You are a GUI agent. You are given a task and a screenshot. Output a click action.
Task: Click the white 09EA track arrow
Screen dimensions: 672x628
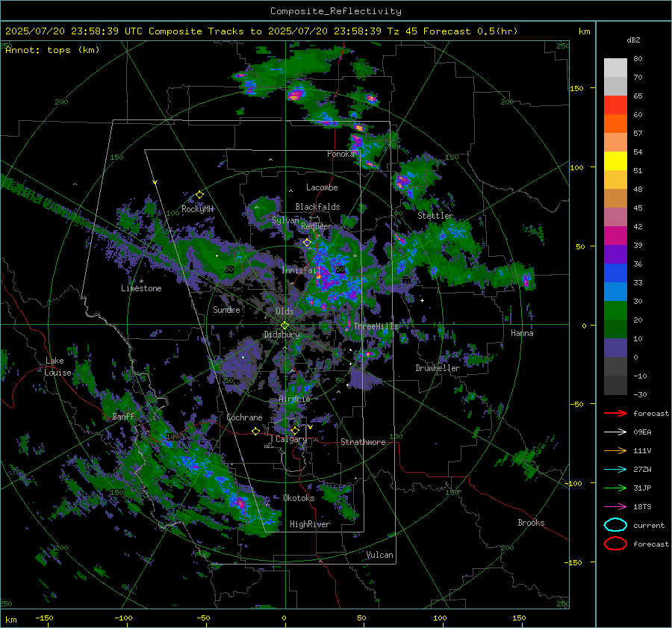[x=615, y=432]
